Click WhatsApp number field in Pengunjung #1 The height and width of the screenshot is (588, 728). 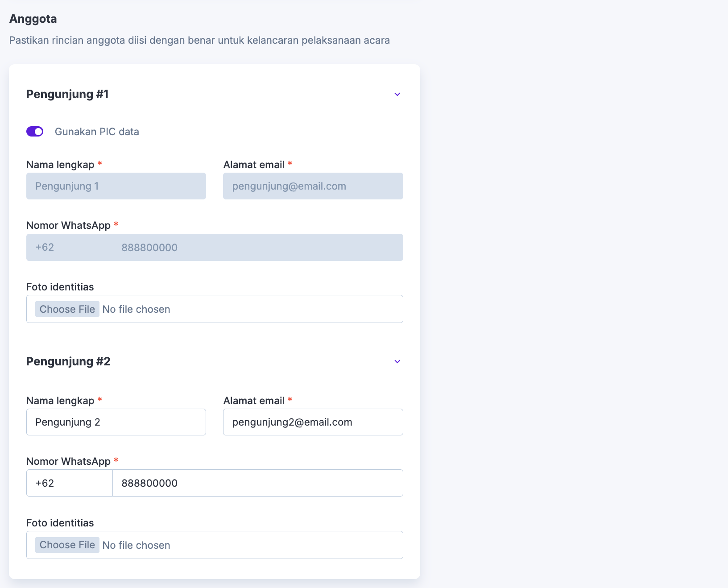257,248
